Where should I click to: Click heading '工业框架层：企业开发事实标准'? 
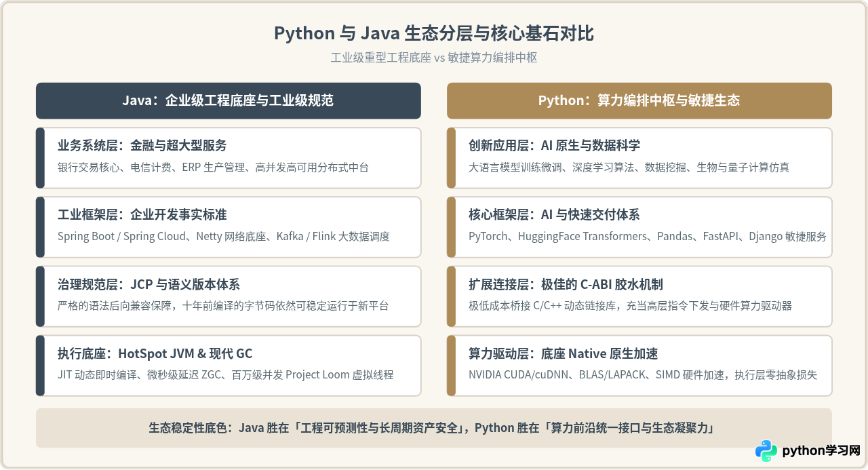point(142,214)
